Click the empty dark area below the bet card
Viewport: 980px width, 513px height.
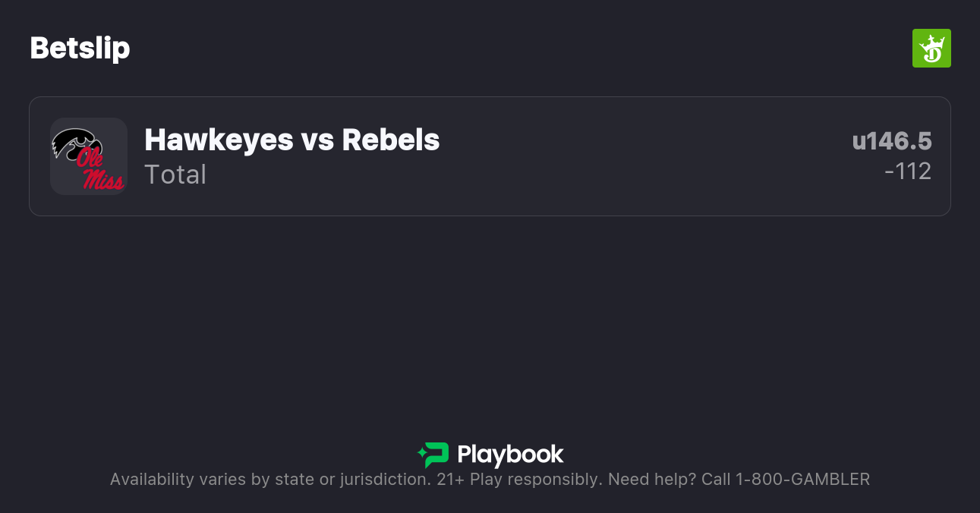pos(490,319)
